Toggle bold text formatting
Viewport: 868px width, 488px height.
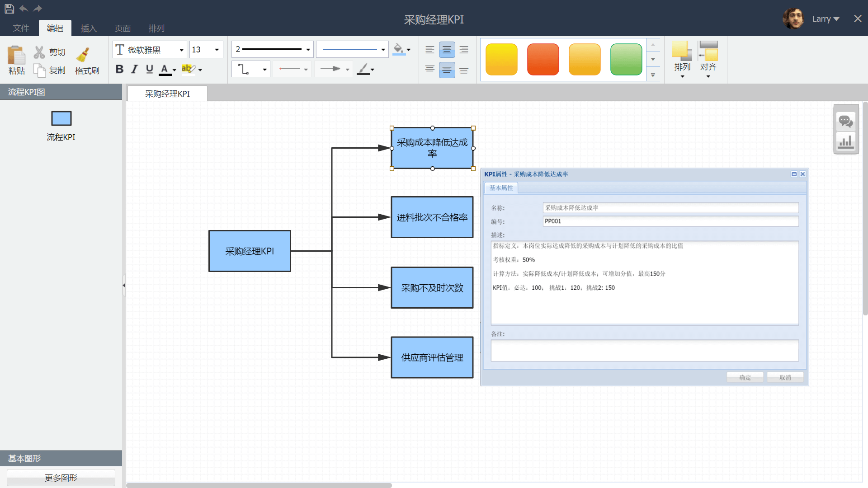coord(119,69)
